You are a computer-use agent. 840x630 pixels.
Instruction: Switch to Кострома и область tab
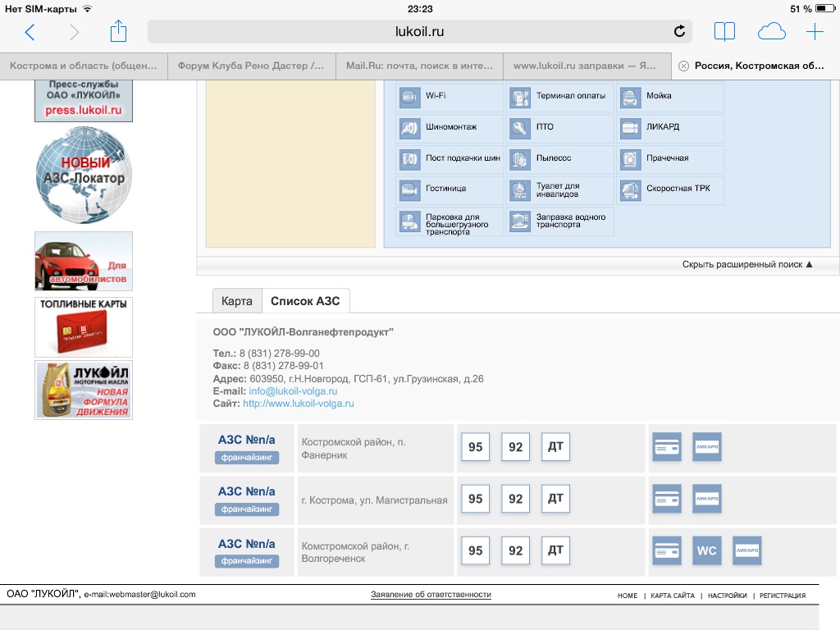point(84,66)
